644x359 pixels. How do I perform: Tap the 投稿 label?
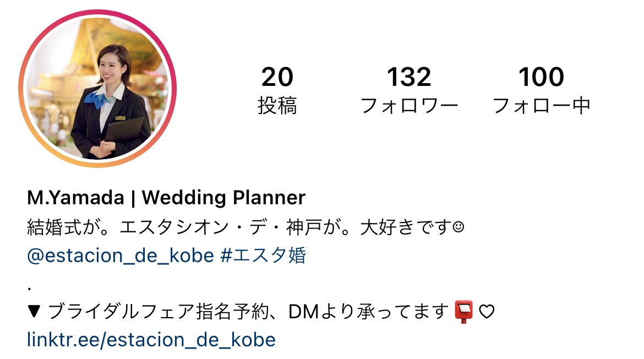[x=277, y=106]
